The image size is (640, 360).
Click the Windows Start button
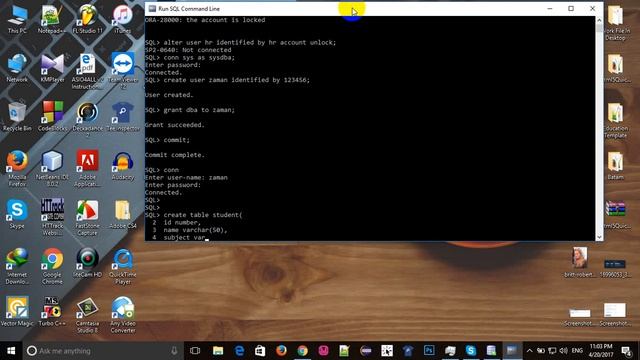pyautogui.click(x=11, y=351)
